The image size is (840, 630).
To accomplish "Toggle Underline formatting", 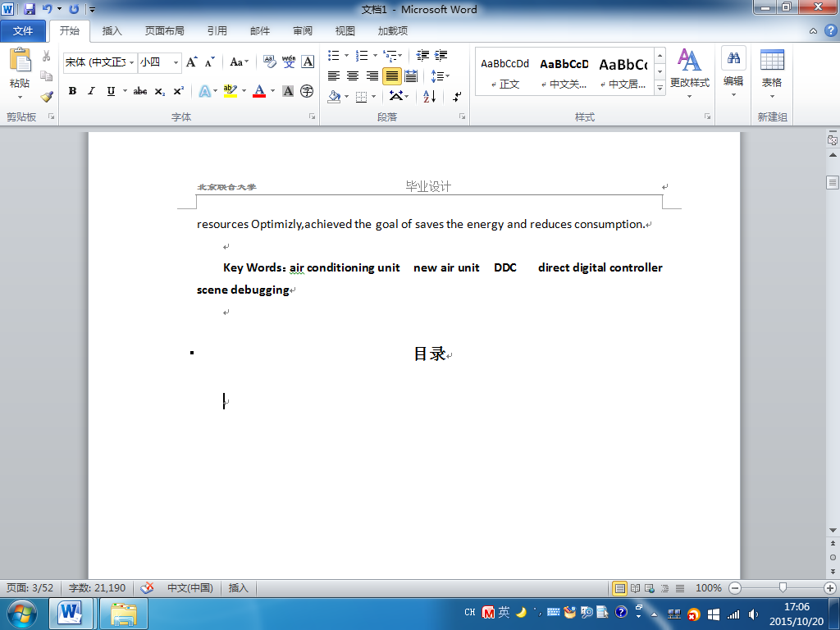I will click(111, 91).
